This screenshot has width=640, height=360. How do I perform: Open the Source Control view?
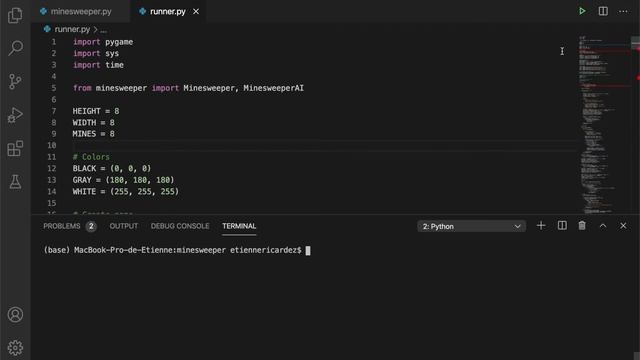point(15,82)
